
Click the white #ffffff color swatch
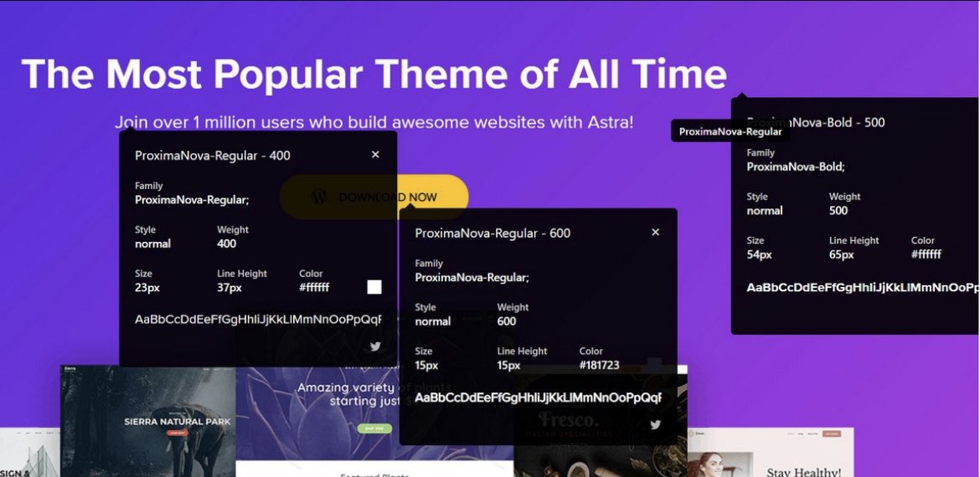pos(374,287)
